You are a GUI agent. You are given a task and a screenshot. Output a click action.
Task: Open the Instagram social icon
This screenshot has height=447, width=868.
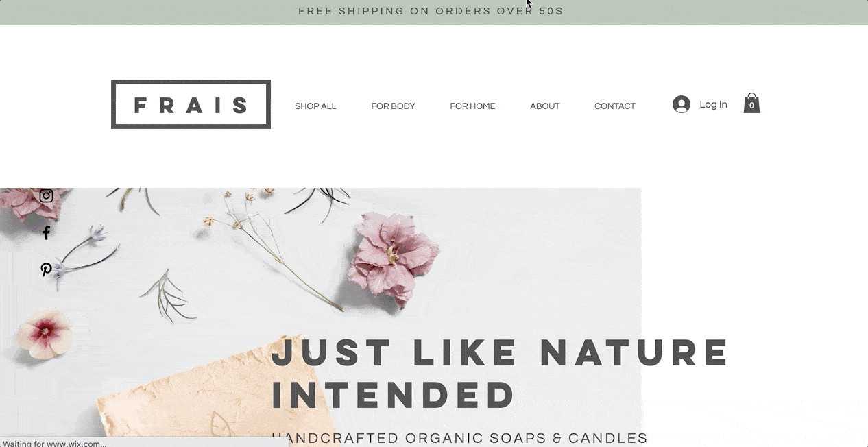click(46, 195)
